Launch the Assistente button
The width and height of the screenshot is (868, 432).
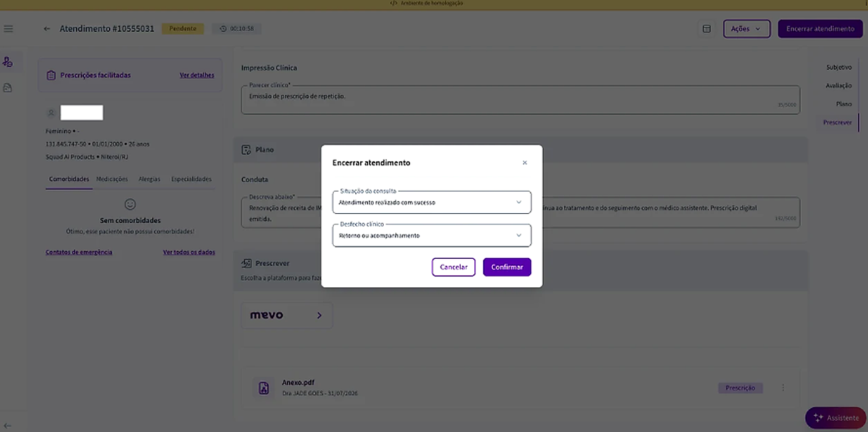pos(836,418)
